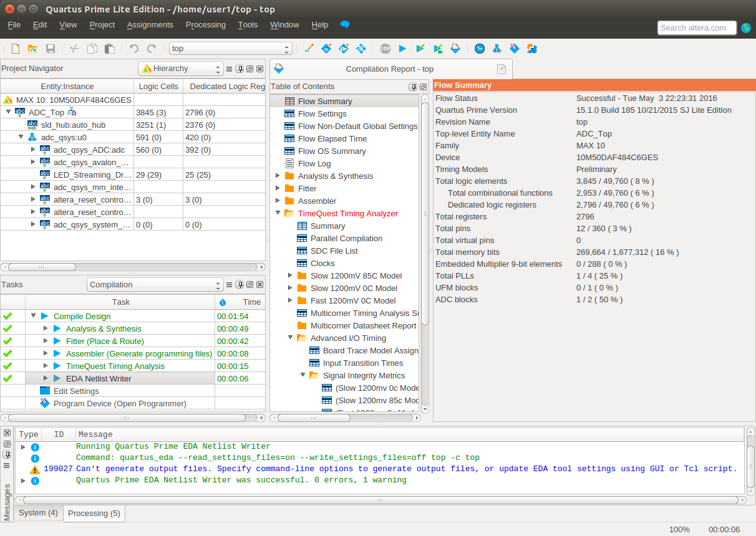Screen dimensions: 756x536
Task: Open the Assignments menu
Action: coord(150,25)
